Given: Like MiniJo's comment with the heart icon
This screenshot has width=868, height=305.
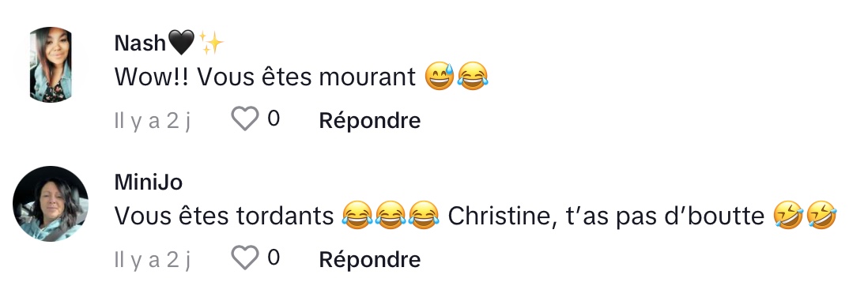Looking at the screenshot, I should click(x=245, y=258).
